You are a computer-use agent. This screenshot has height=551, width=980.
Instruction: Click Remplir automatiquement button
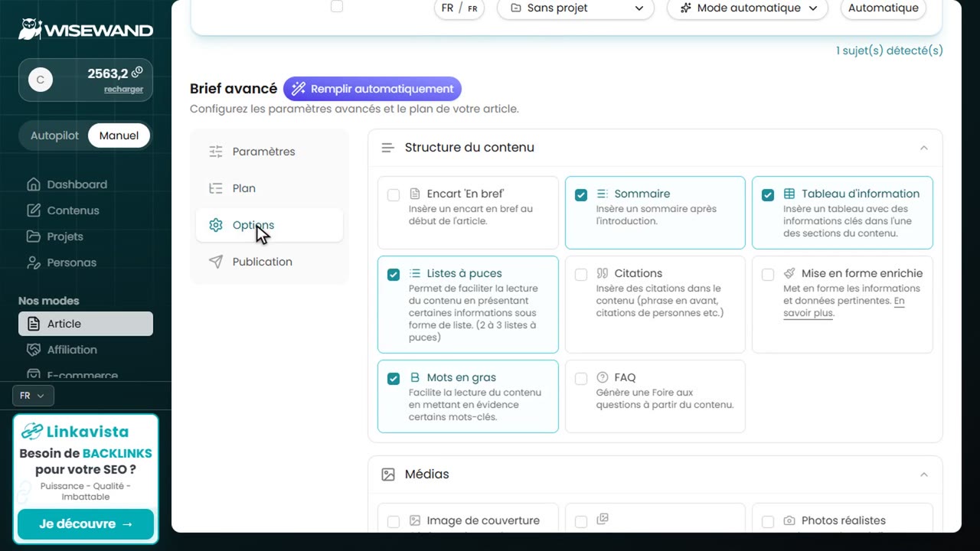(x=372, y=89)
